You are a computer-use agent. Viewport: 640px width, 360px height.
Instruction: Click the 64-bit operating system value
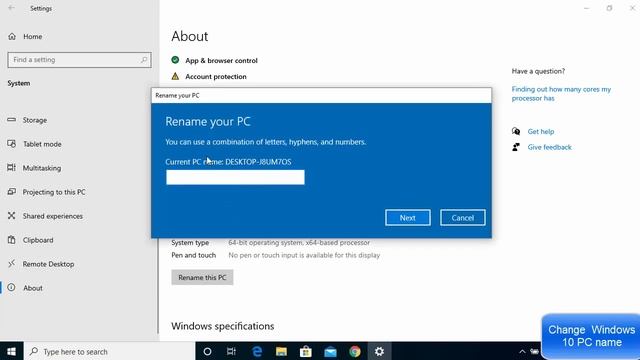pyautogui.click(x=299, y=242)
